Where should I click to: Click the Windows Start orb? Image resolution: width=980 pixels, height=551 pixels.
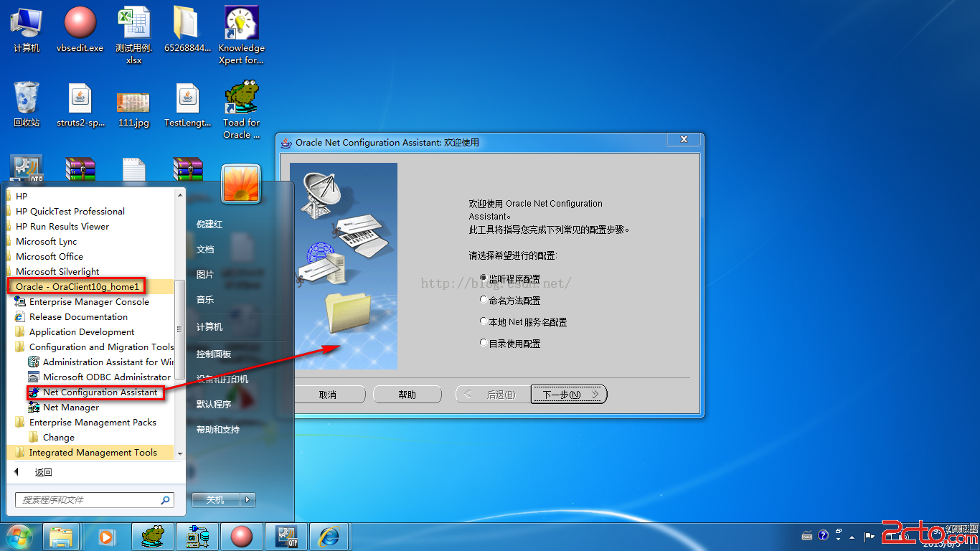[x=19, y=536]
